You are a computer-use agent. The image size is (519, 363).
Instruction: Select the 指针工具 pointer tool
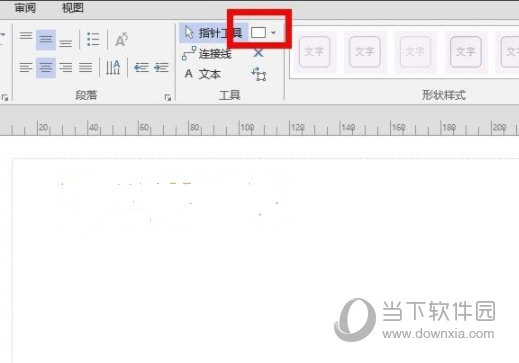point(213,33)
